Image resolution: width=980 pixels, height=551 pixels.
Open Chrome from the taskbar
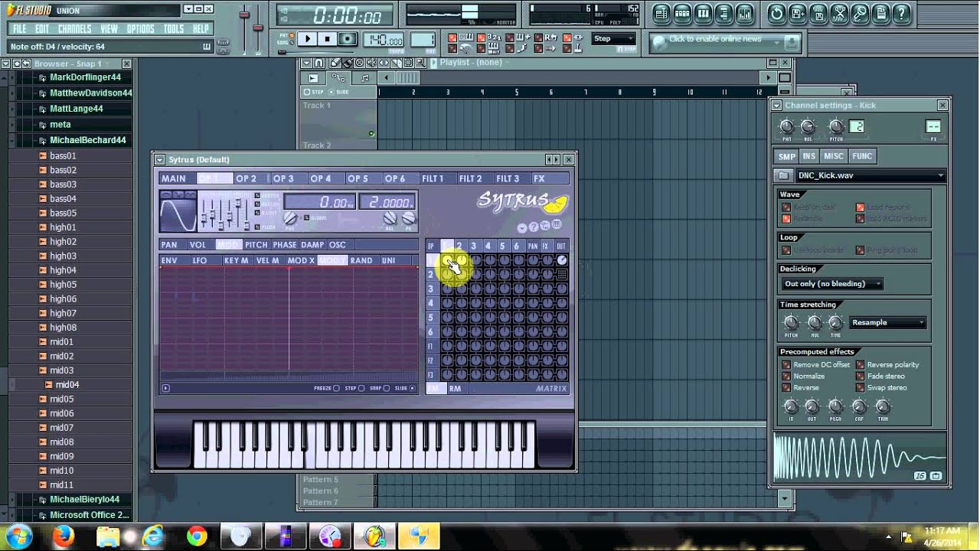pyautogui.click(x=197, y=536)
